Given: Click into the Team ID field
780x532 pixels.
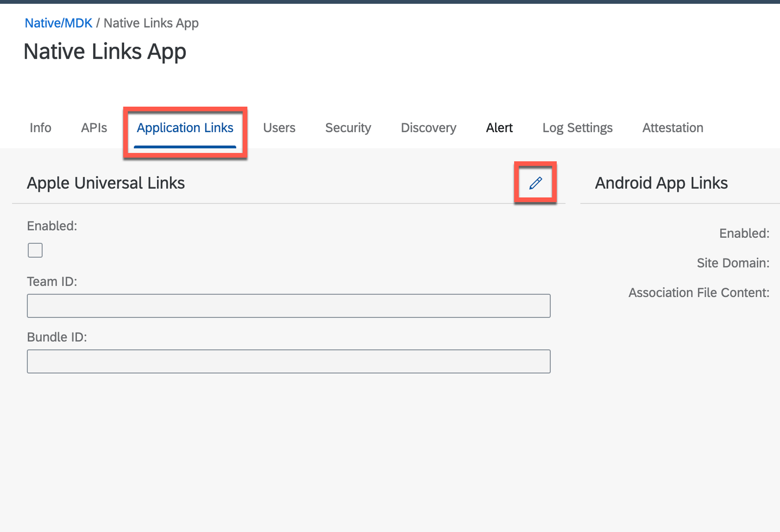Looking at the screenshot, I should click(x=289, y=306).
